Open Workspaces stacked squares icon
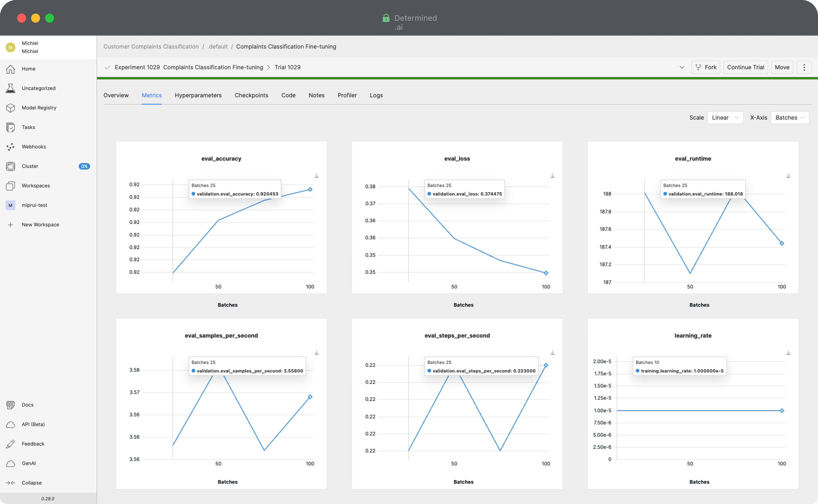The image size is (818, 504). tap(11, 186)
